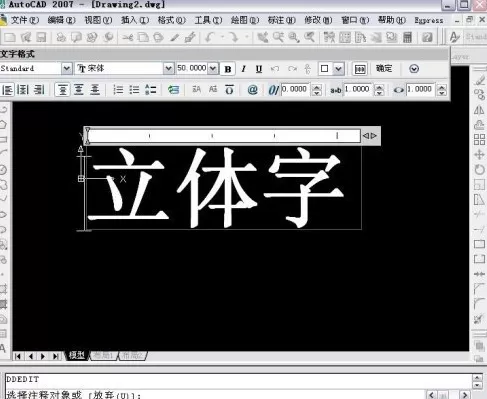Set middle vertical alignment
487x399 pixels.
(x=79, y=90)
